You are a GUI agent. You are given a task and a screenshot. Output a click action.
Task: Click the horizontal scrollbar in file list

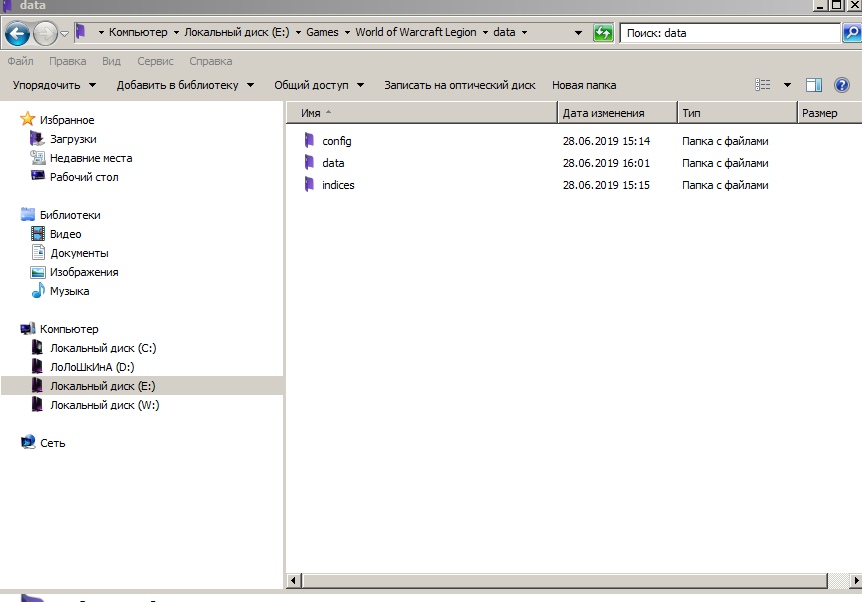point(560,580)
